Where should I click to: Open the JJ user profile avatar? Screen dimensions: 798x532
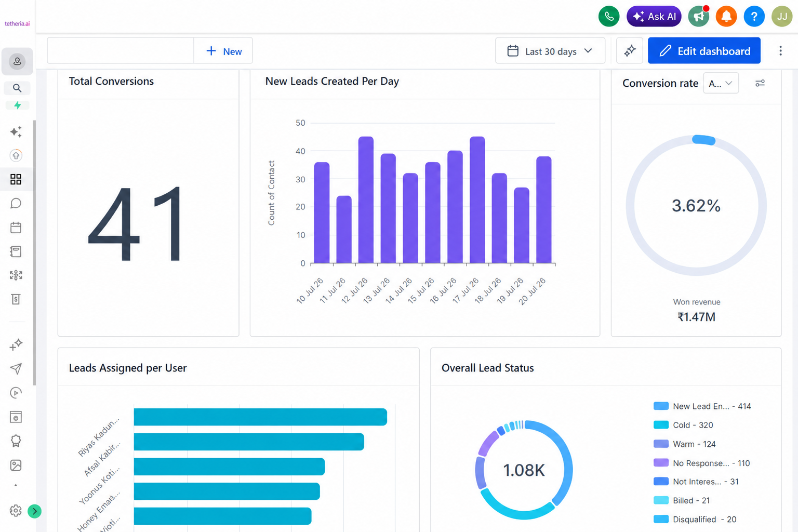(x=782, y=16)
